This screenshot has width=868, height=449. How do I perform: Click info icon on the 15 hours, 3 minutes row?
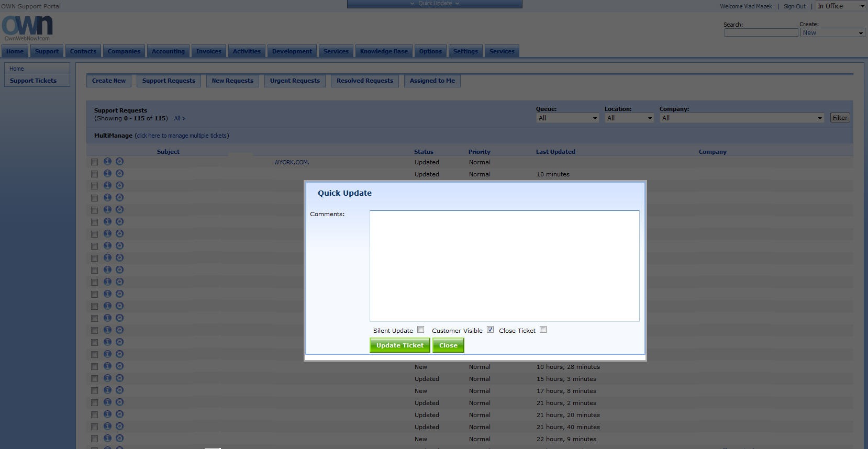pyautogui.click(x=107, y=378)
